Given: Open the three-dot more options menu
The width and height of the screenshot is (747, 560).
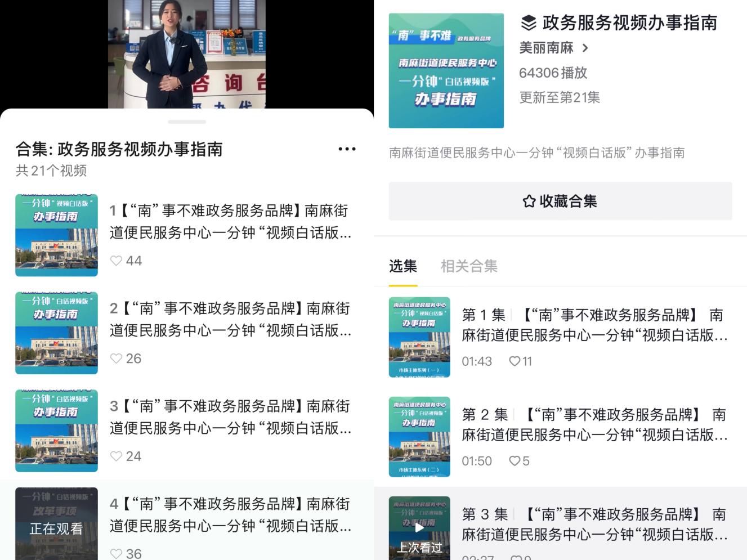Looking at the screenshot, I should tap(347, 149).
